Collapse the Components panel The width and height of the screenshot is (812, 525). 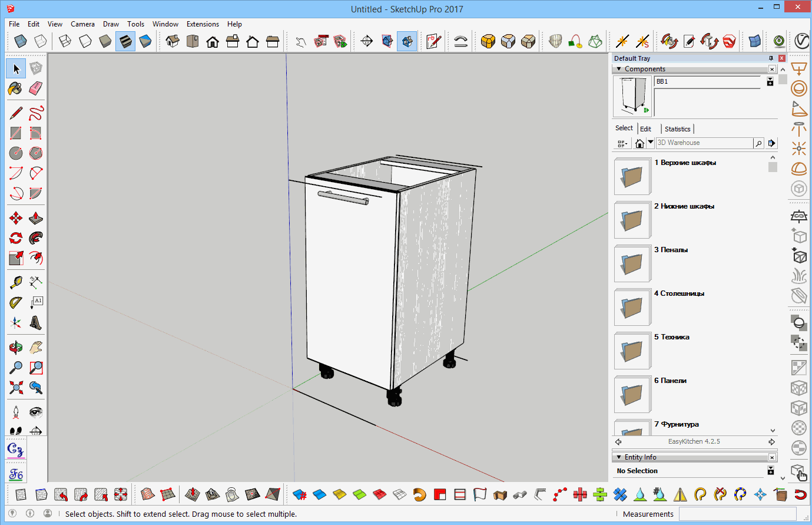pyautogui.click(x=619, y=69)
